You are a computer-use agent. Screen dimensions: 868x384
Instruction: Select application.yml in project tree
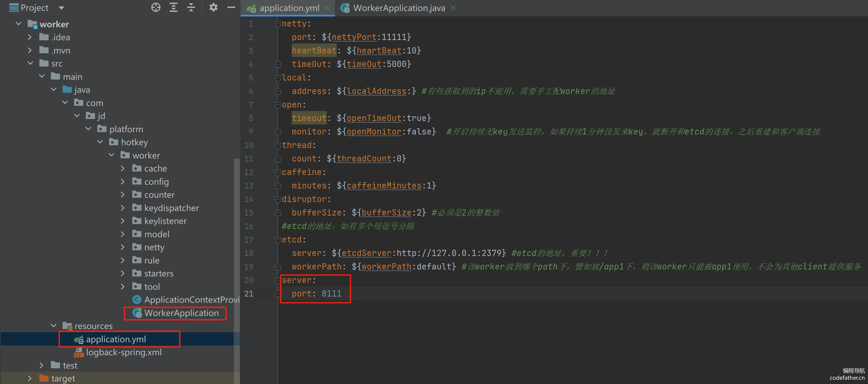116,339
